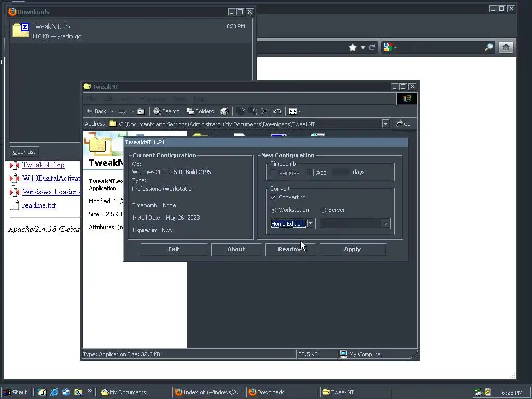Expand the quick launch overflow chevron
Viewport: 532px width, 399px height.
point(89,391)
